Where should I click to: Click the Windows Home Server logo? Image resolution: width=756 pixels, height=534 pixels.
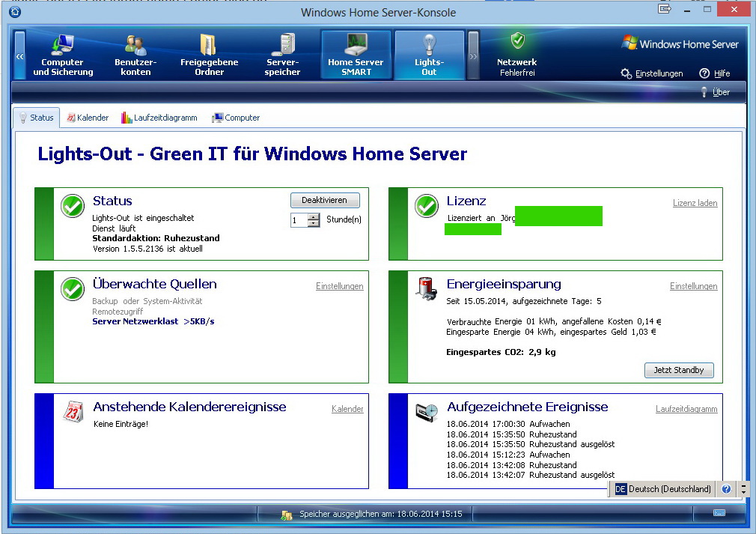(x=680, y=43)
